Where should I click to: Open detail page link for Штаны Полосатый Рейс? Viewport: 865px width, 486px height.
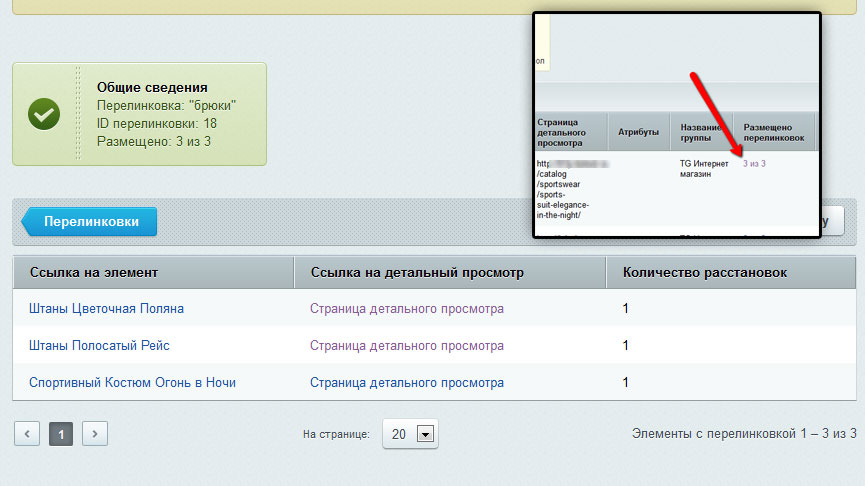[x=406, y=345]
